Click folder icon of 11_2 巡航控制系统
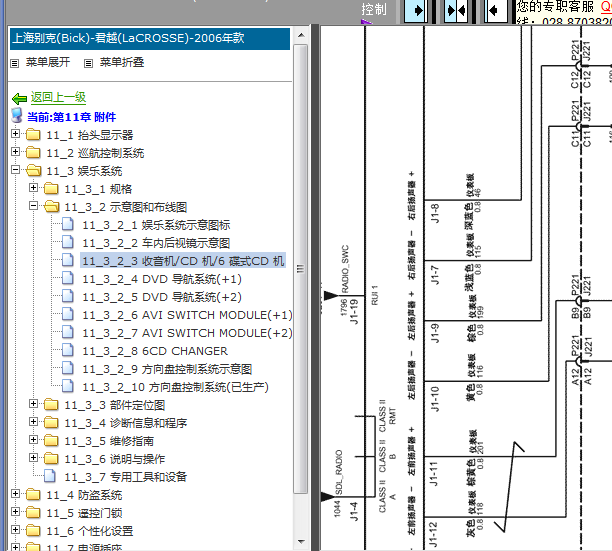The height and width of the screenshot is (551, 612). tap(33, 153)
